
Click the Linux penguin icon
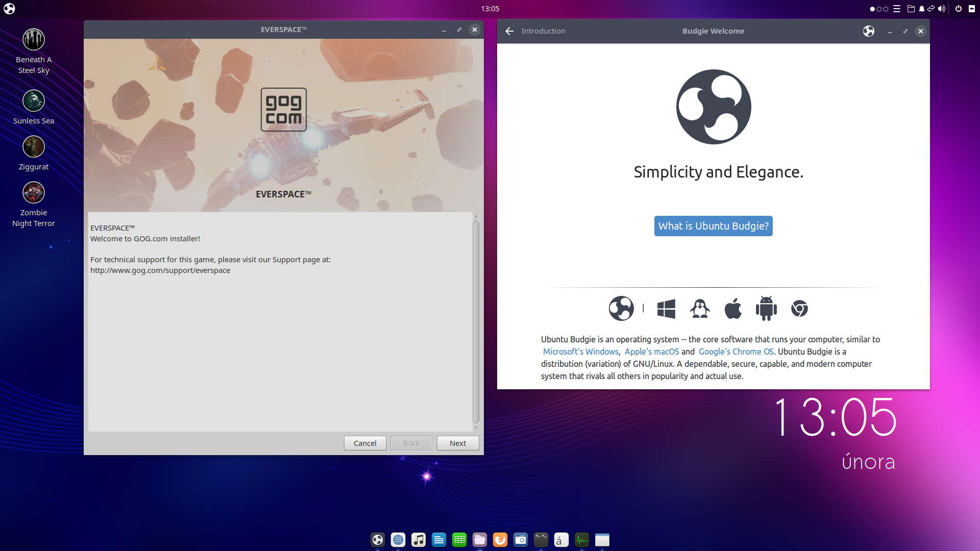pos(700,309)
